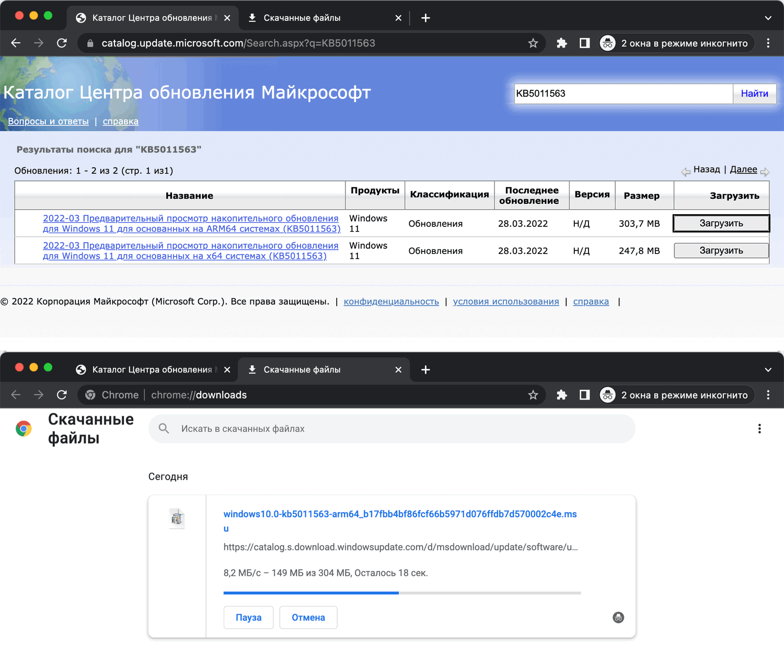Image resolution: width=784 pixels, height=672 pixels.
Task: Bookmark the downloads page with the star icon
Action: click(x=533, y=395)
